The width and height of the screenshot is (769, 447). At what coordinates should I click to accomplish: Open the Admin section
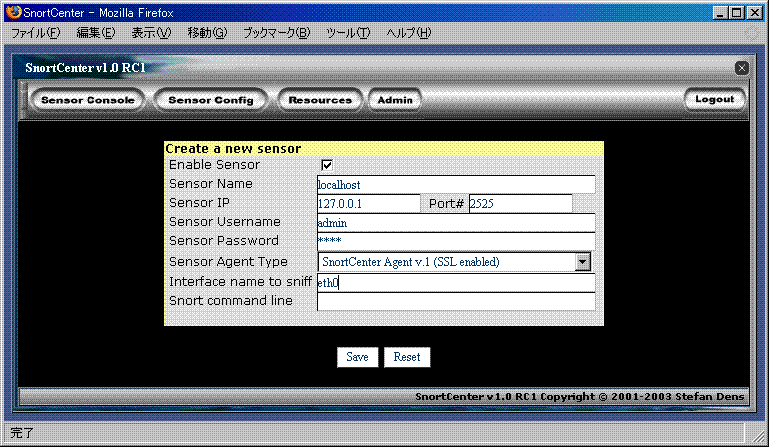tap(395, 100)
